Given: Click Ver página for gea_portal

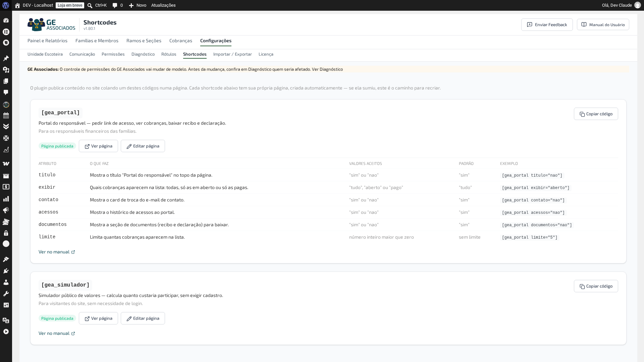Looking at the screenshot, I should [98, 146].
